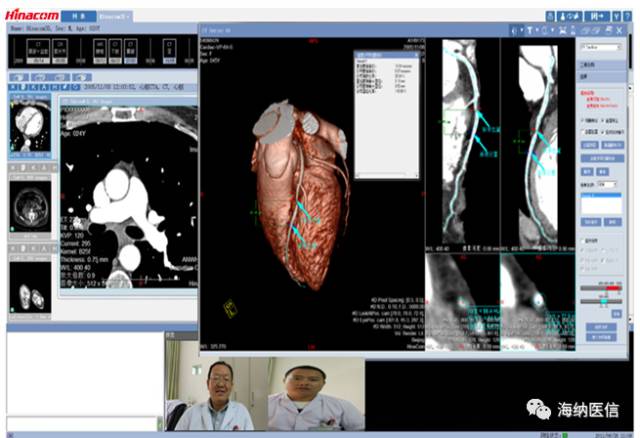Toggle the second greyed checkbox in the first lower row
The width and height of the screenshot is (640, 438).
point(603,251)
